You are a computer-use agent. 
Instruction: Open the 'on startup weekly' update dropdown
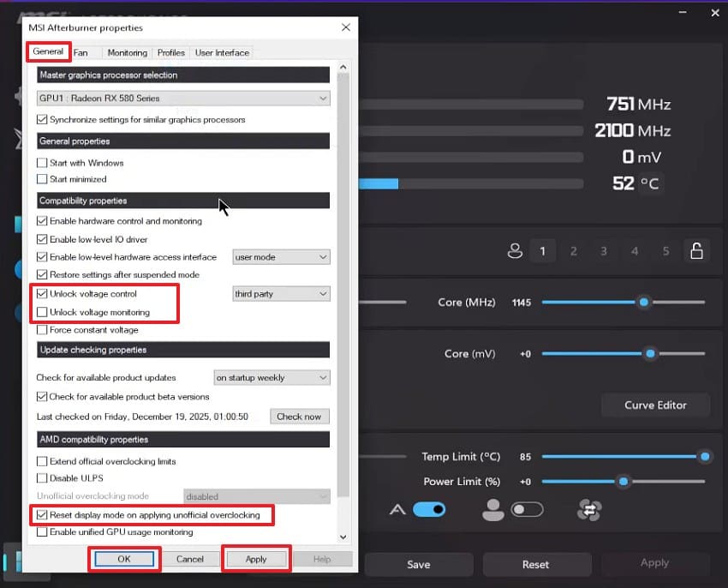tap(272, 377)
